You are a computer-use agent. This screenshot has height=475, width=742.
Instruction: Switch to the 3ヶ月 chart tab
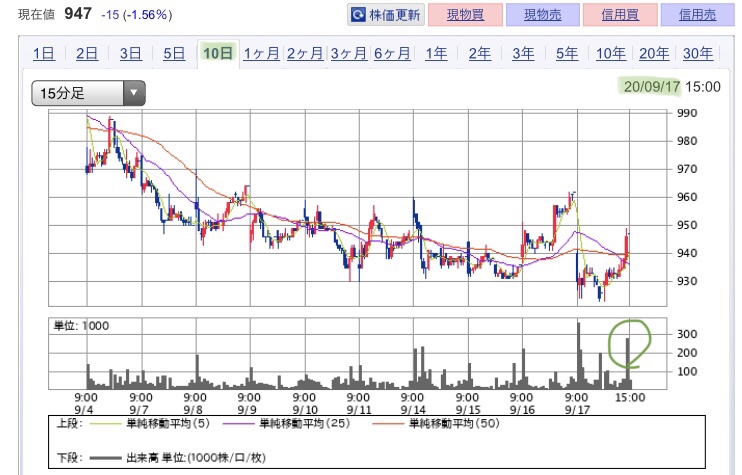pyautogui.click(x=349, y=53)
